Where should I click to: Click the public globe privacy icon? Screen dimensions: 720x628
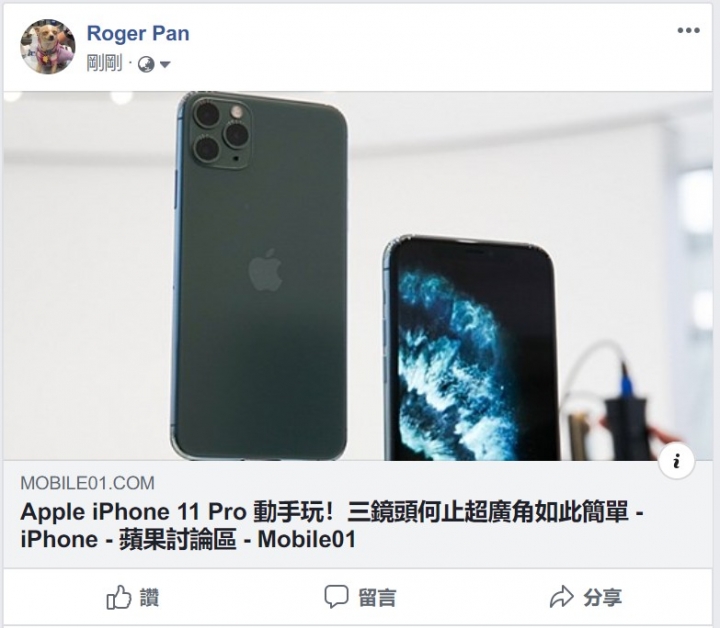click(146, 64)
